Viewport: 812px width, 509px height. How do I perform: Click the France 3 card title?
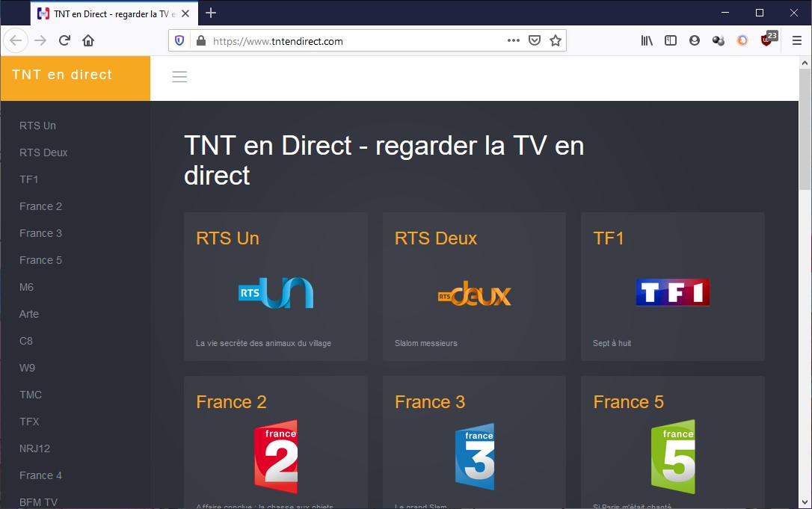(430, 402)
